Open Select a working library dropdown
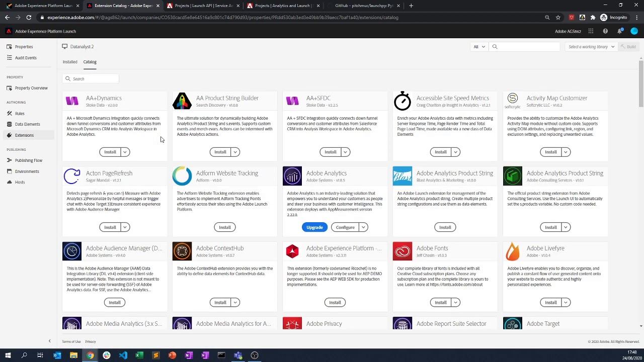This screenshot has height=362, width=644. coord(592,47)
